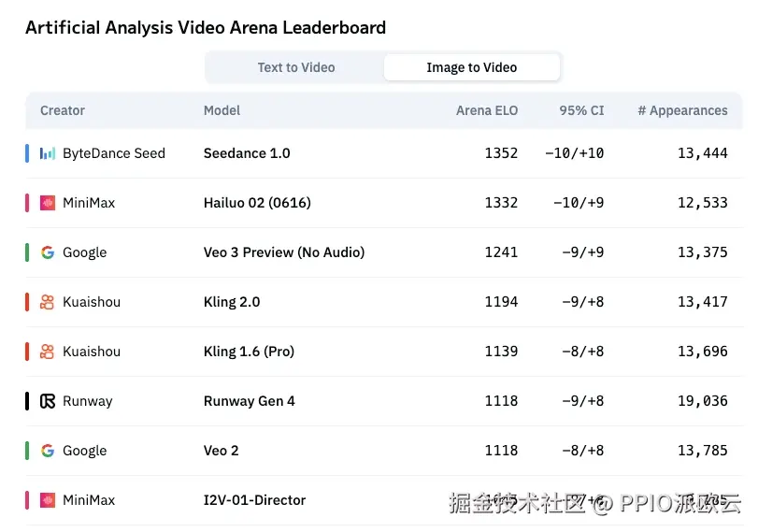This screenshot has height=532, width=758.
Task: Click the MiniMax logo beside Hailuo 02
Action: tap(48, 203)
